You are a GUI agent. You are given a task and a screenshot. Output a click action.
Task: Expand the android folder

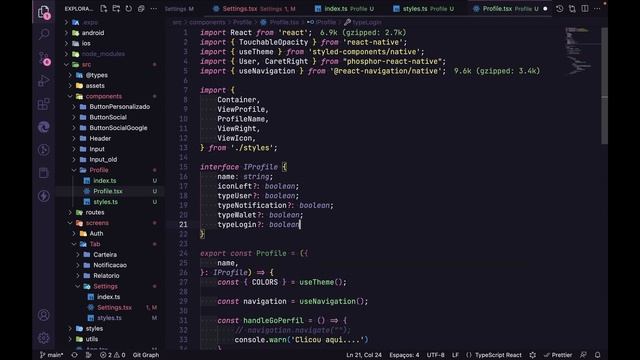93,33
